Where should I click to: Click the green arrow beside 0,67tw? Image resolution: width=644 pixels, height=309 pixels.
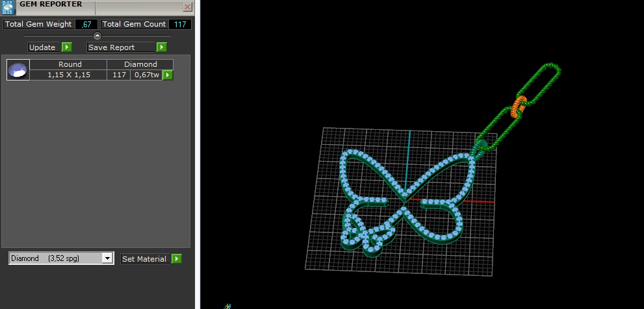click(x=168, y=75)
